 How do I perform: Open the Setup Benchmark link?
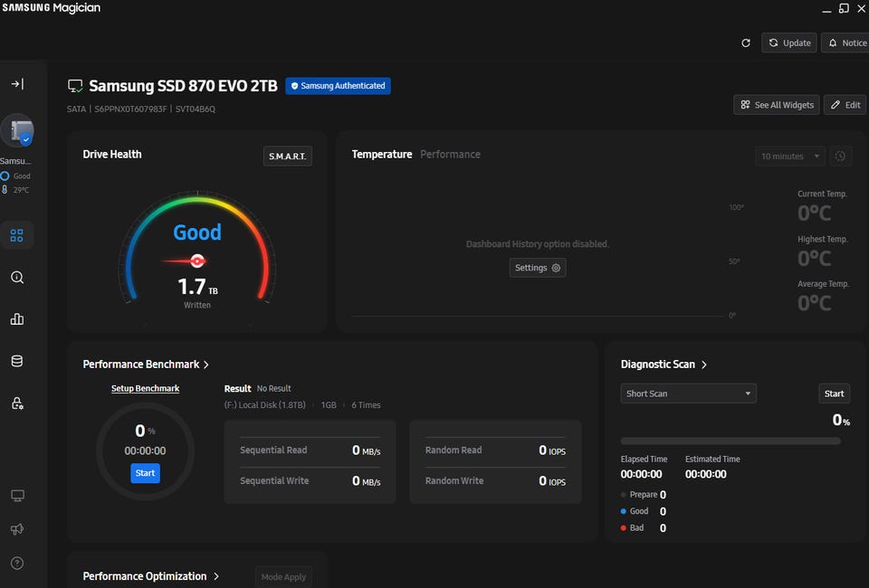coord(145,388)
